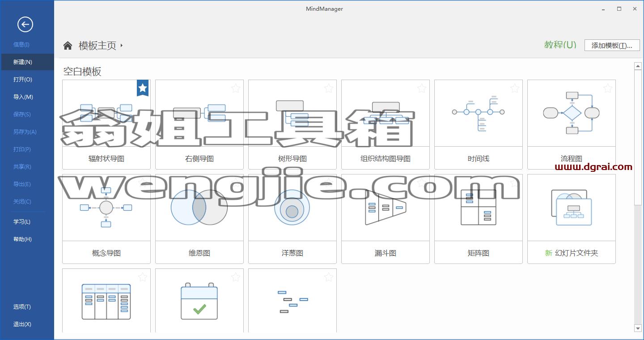Screen dimensions: 644x340
Task: Choose 关闭(C) close entry
Action: (27, 201)
